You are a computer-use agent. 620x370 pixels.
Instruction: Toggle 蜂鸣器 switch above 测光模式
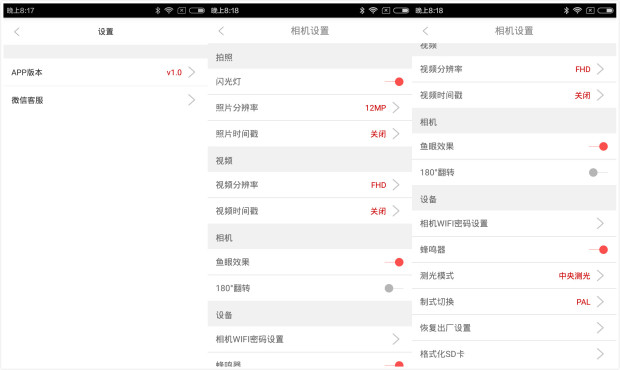(x=598, y=249)
